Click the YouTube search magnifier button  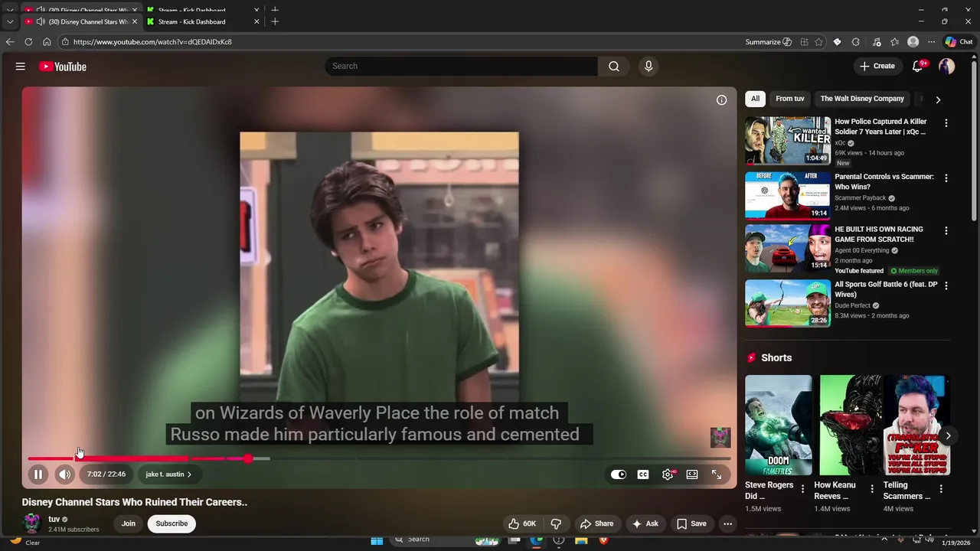pos(614,67)
